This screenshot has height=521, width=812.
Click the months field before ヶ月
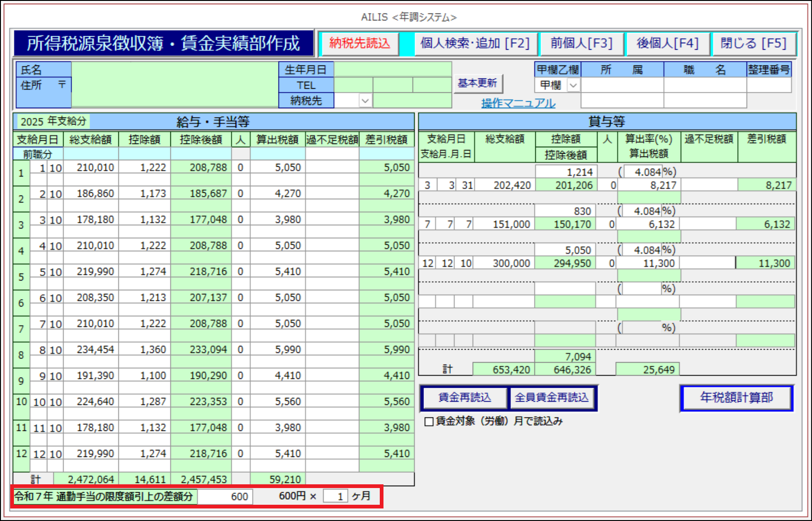[x=335, y=496]
